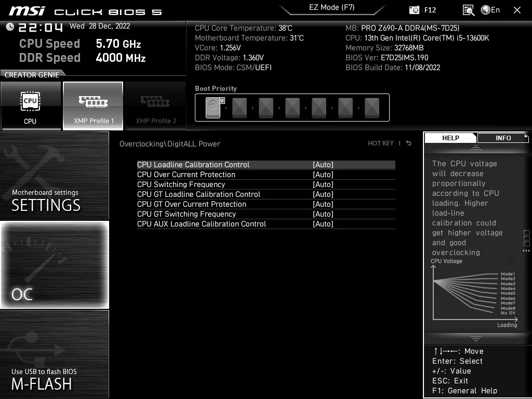
Task: Click the CREATOR GENIE label tab
Action: [32, 75]
